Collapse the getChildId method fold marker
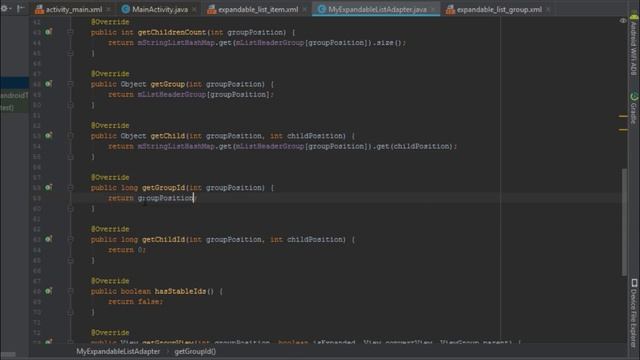 click(x=70, y=239)
